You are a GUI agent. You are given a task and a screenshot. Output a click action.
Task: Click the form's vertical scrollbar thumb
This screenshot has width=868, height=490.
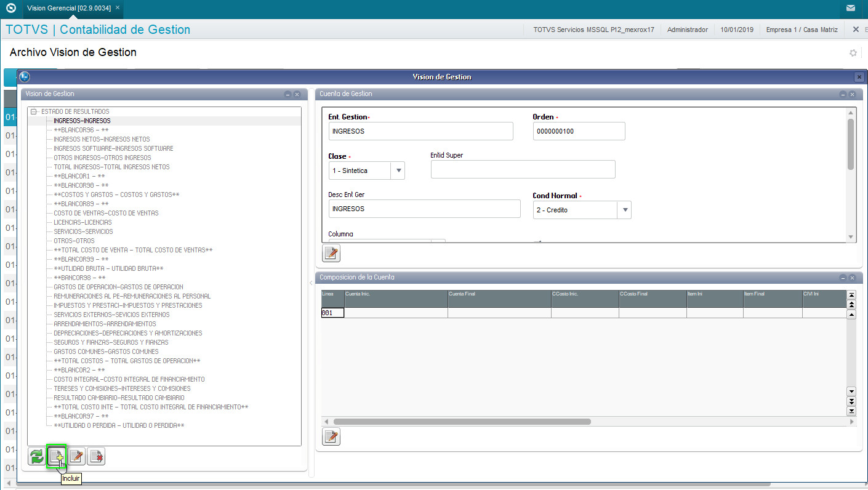point(851,144)
